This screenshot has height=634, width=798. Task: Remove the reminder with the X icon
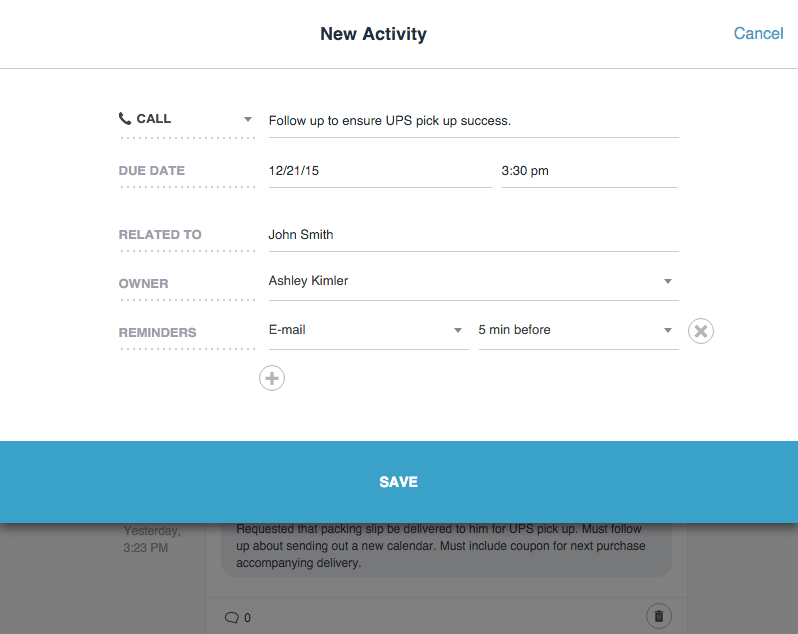coord(701,331)
